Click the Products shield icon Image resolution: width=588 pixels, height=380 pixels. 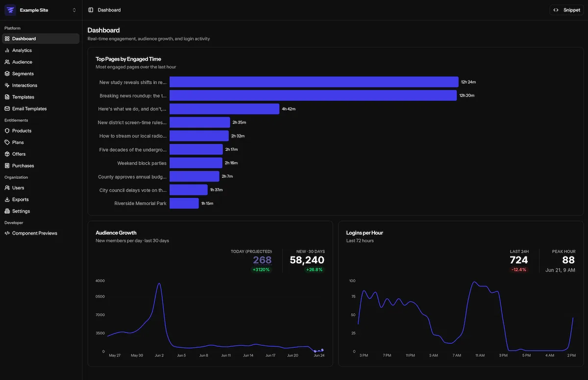(7, 131)
